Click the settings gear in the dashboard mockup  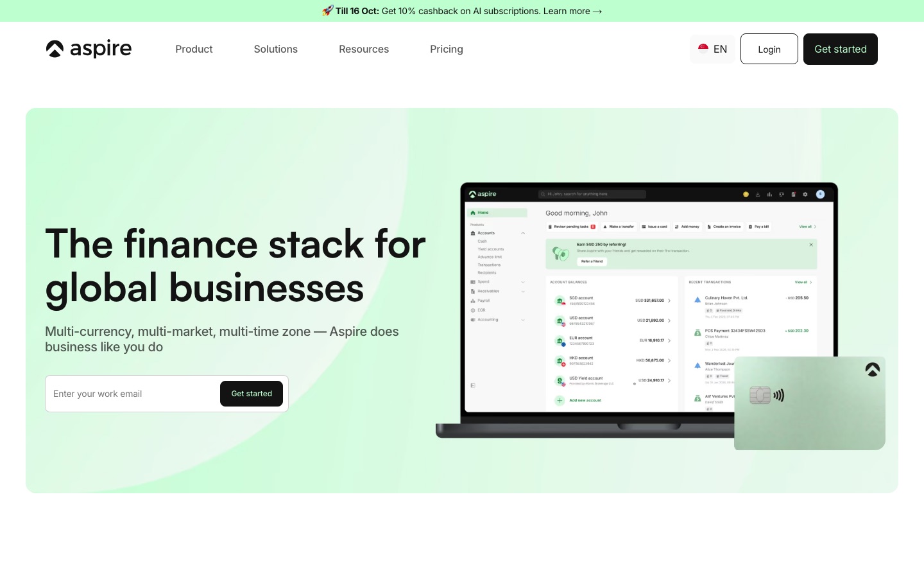805,194
